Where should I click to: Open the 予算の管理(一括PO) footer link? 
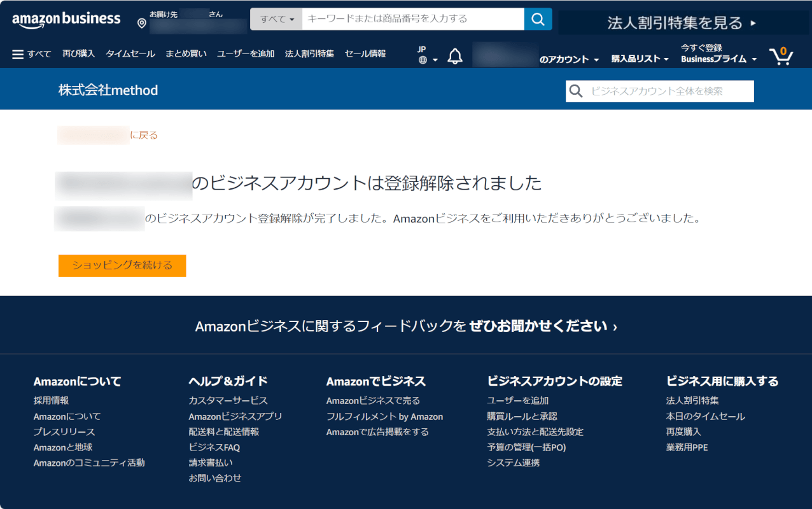tap(526, 448)
